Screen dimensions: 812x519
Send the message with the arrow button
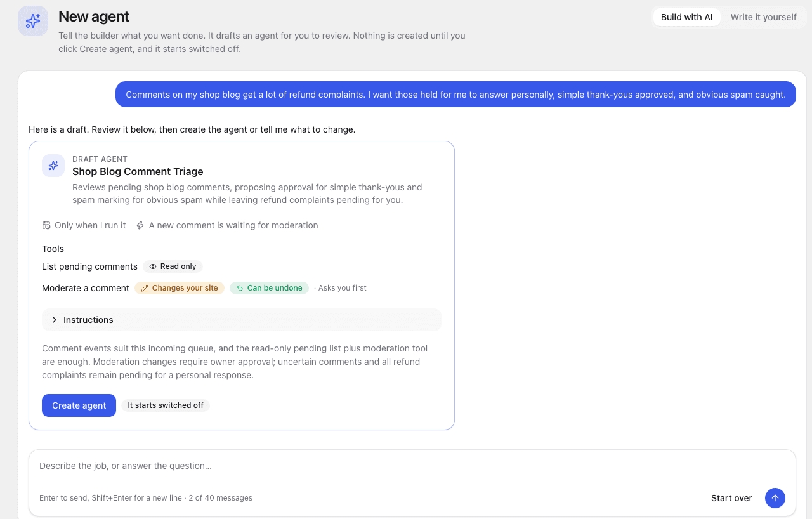coord(775,498)
